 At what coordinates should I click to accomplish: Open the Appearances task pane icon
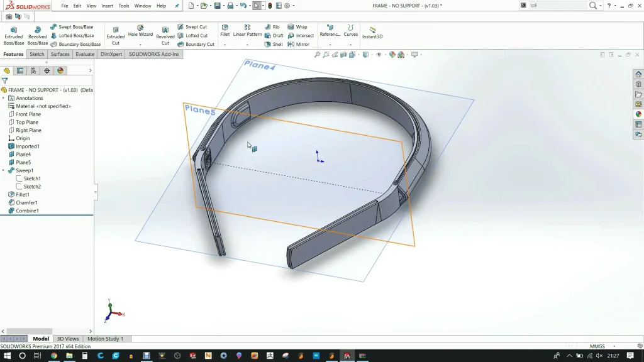point(638,114)
